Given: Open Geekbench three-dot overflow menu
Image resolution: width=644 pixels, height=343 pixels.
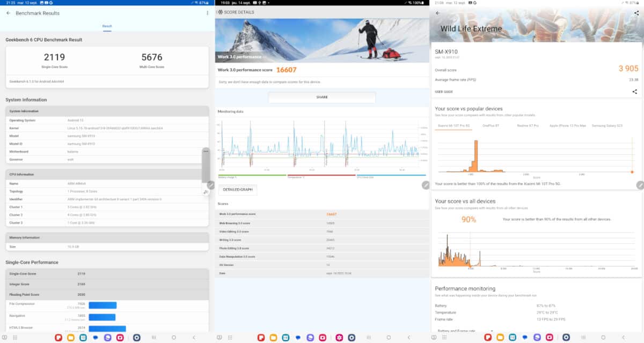Looking at the screenshot, I should pyautogui.click(x=208, y=13).
